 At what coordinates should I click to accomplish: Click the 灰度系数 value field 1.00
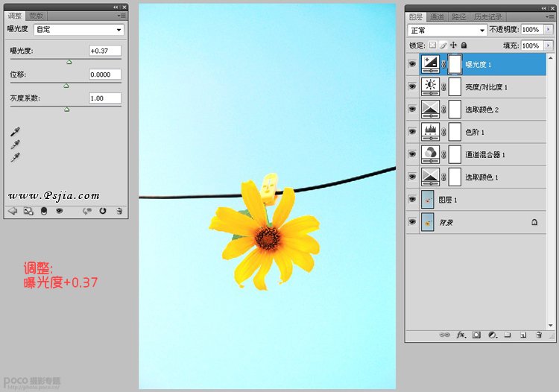(x=105, y=98)
